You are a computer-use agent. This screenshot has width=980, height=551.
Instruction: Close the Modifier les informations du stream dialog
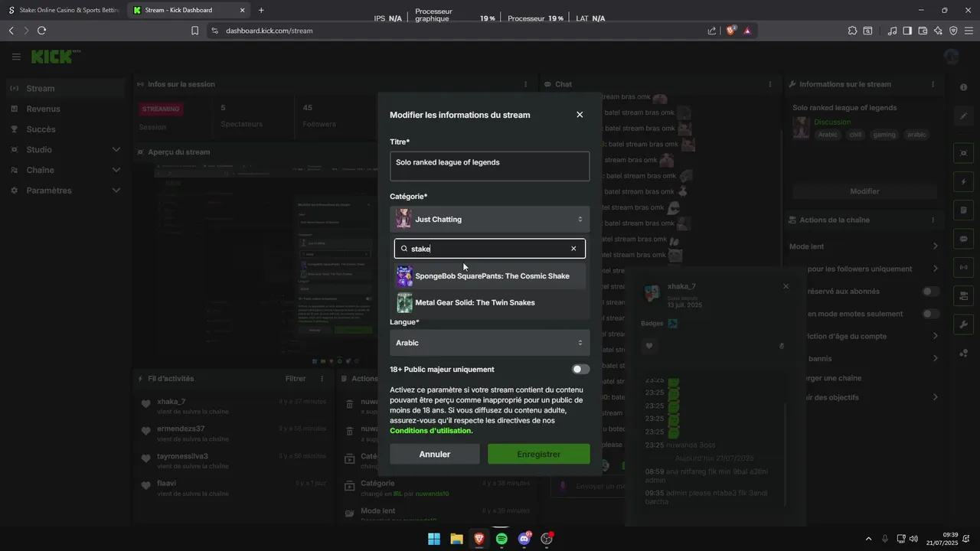tap(580, 115)
